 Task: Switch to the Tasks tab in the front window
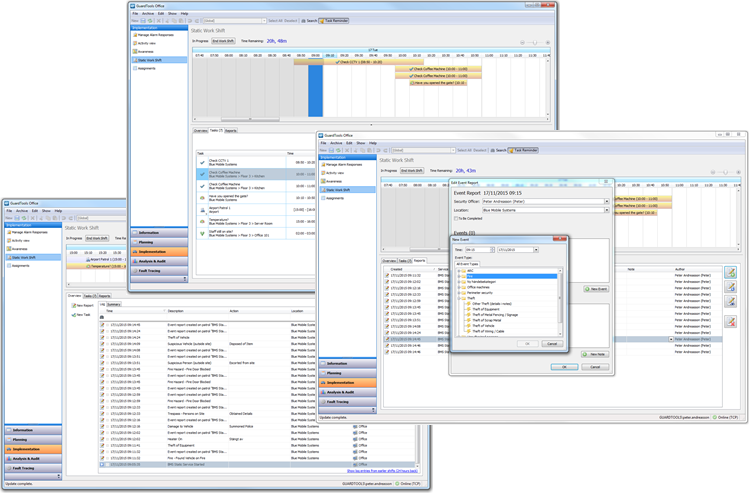[x=405, y=261]
